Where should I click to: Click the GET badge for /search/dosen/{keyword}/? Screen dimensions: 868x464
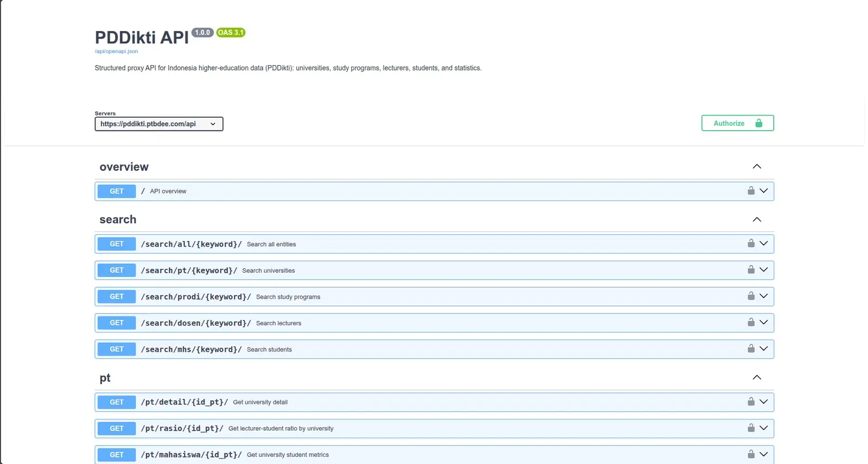(117, 323)
